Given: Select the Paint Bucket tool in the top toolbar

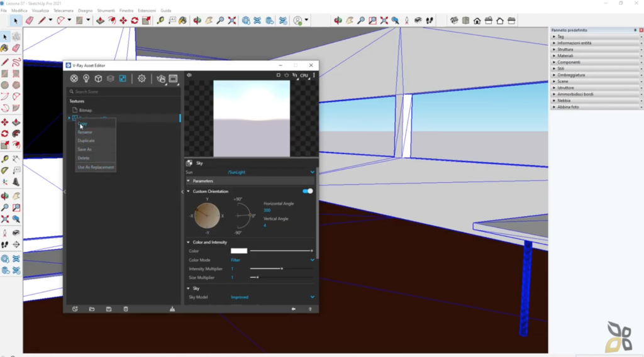Looking at the screenshot, I should 183,20.
